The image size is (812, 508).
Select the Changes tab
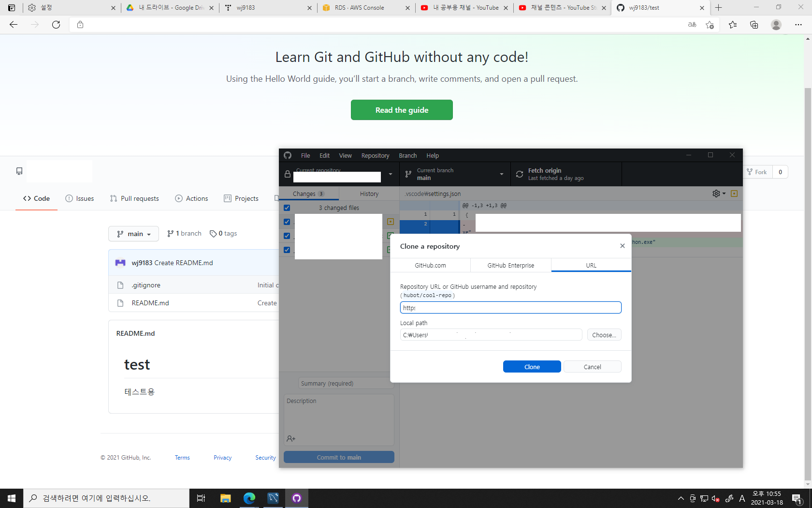pos(308,194)
